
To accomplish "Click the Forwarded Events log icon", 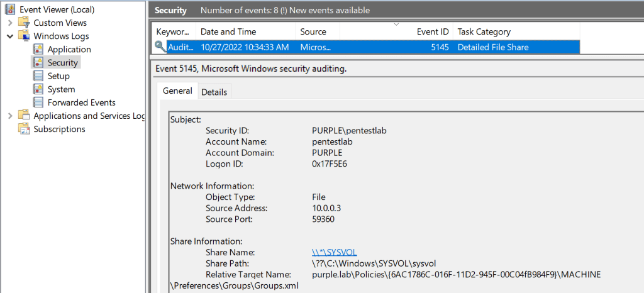I will (x=38, y=102).
